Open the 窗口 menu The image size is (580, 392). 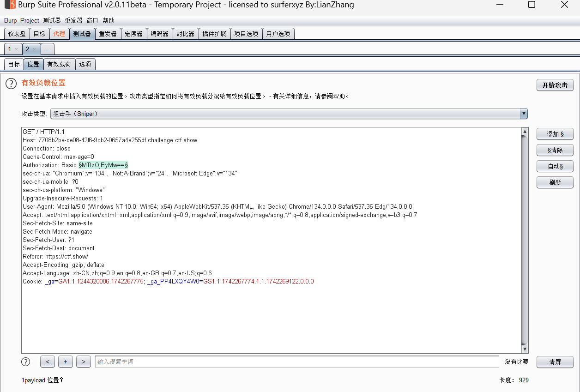point(92,20)
